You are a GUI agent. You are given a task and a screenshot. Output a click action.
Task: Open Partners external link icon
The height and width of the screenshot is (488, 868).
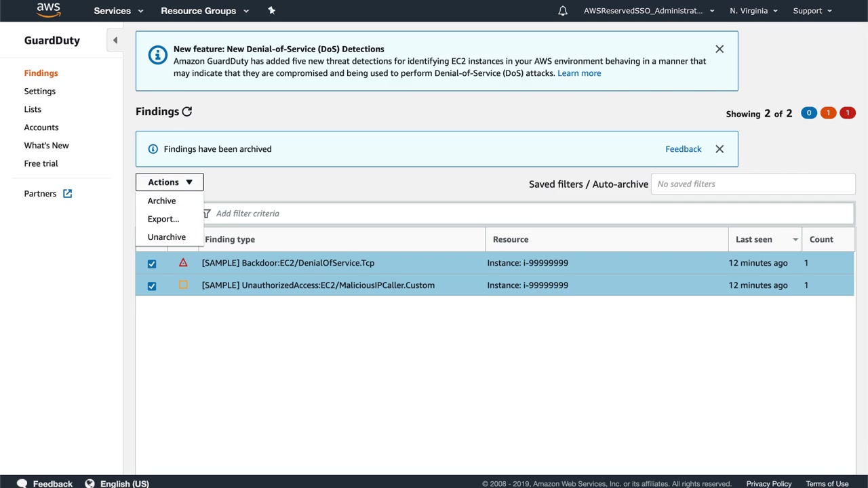67,194
